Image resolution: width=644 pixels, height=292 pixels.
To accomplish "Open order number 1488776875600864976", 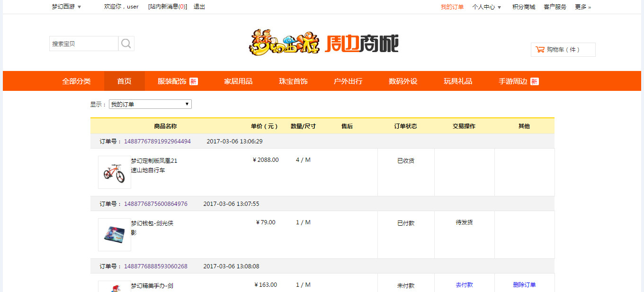I will (156, 204).
